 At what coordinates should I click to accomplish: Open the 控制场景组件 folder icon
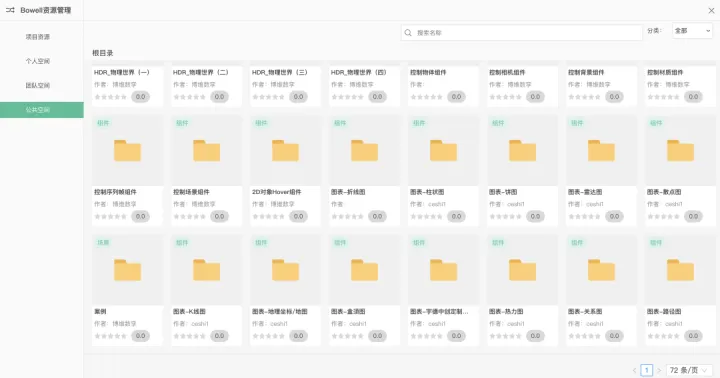coord(206,151)
